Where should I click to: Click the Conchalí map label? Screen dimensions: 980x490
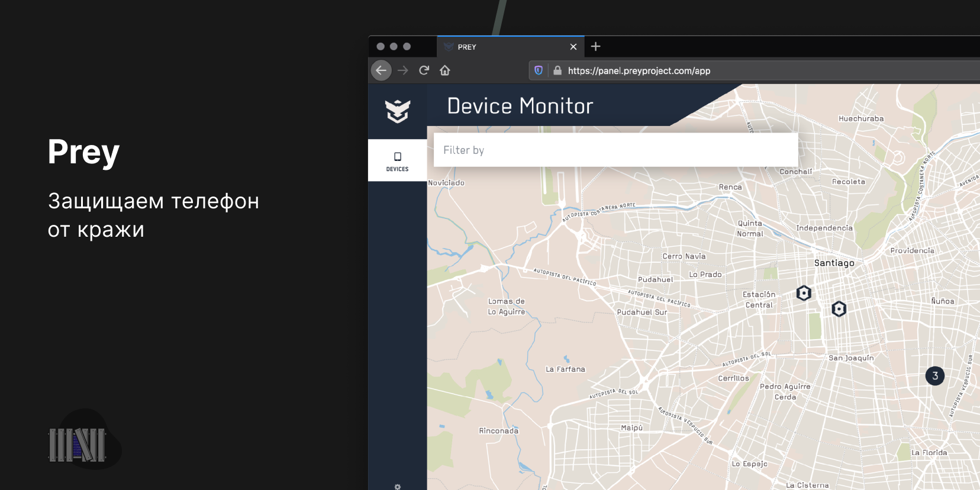796,172
